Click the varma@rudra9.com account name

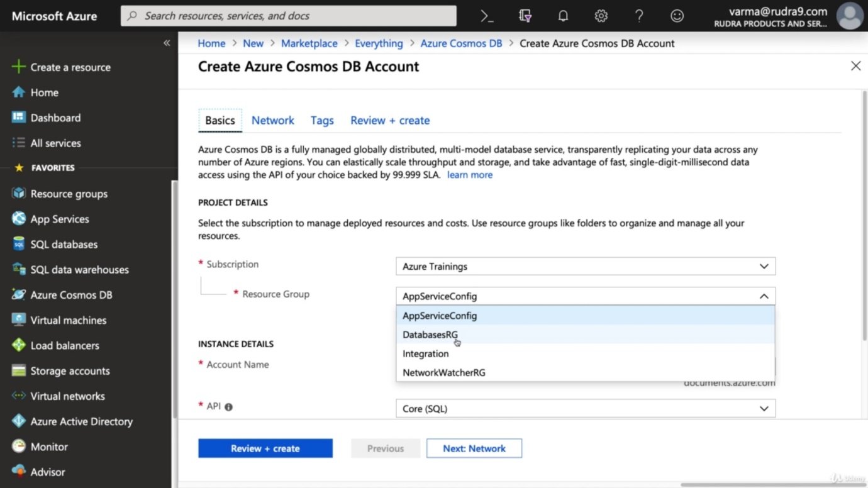[778, 11]
